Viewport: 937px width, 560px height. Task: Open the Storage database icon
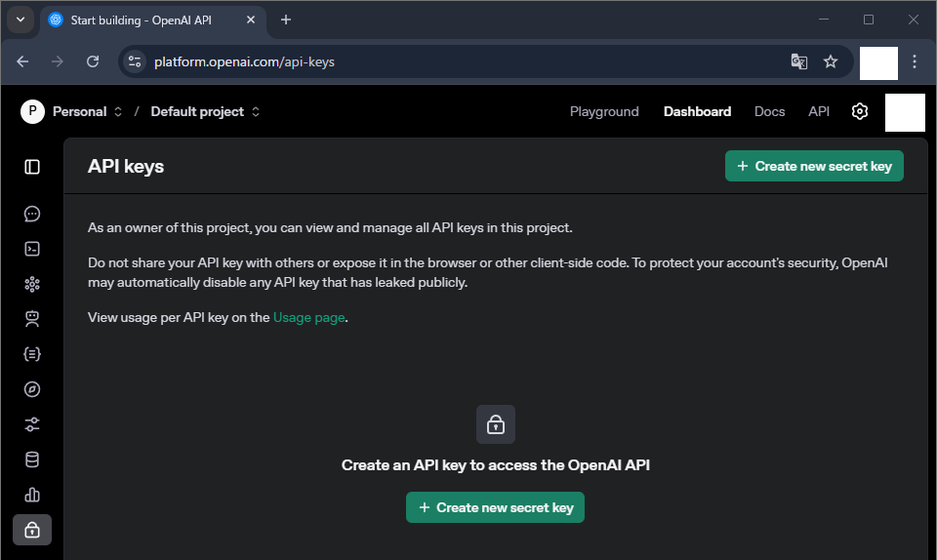point(32,460)
